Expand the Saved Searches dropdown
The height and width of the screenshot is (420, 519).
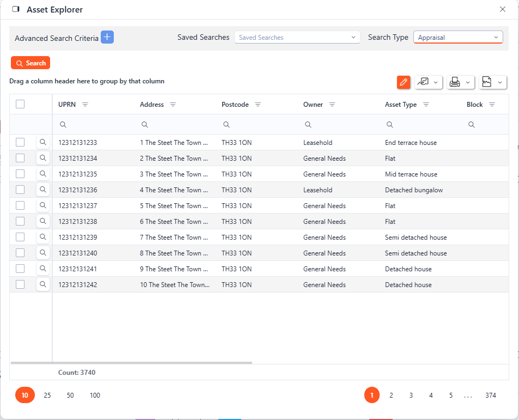(297, 38)
